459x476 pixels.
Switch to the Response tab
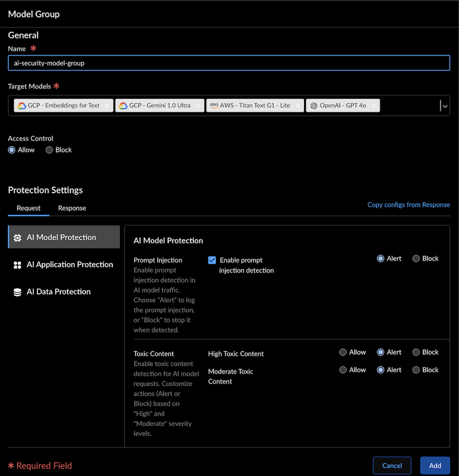click(x=72, y=208)
